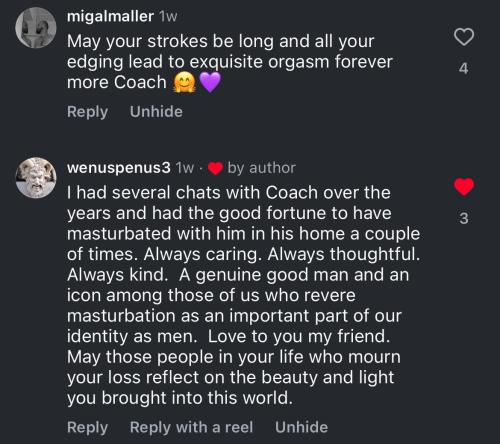Viewport: 500px width, 444px height.
Task: Tap the purple heart emoji
Action: [x=210, y=83]
